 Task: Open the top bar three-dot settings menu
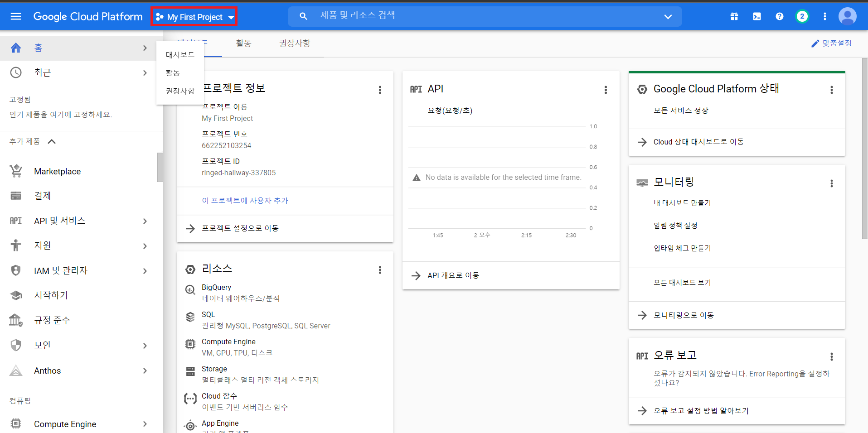click(825, 17)
